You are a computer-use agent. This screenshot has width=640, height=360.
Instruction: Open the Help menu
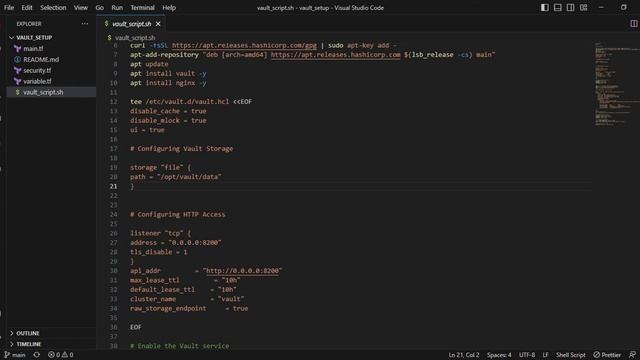coord(169,7)
